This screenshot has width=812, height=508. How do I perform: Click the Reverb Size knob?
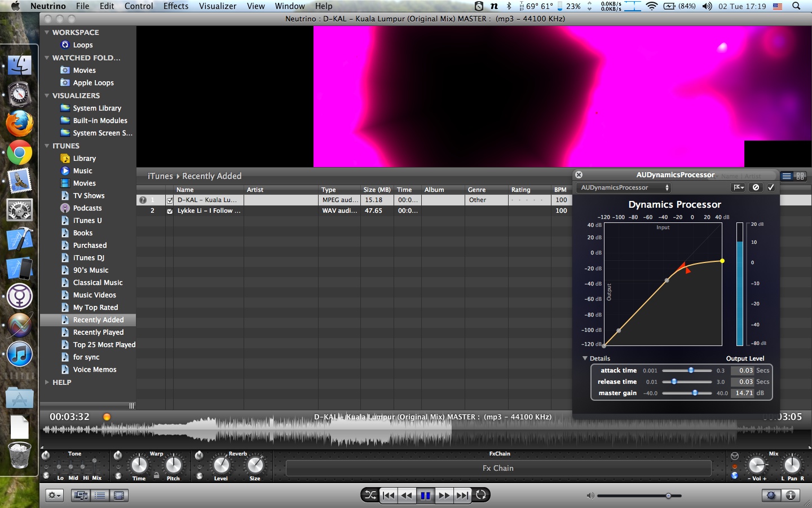(255, 465)
